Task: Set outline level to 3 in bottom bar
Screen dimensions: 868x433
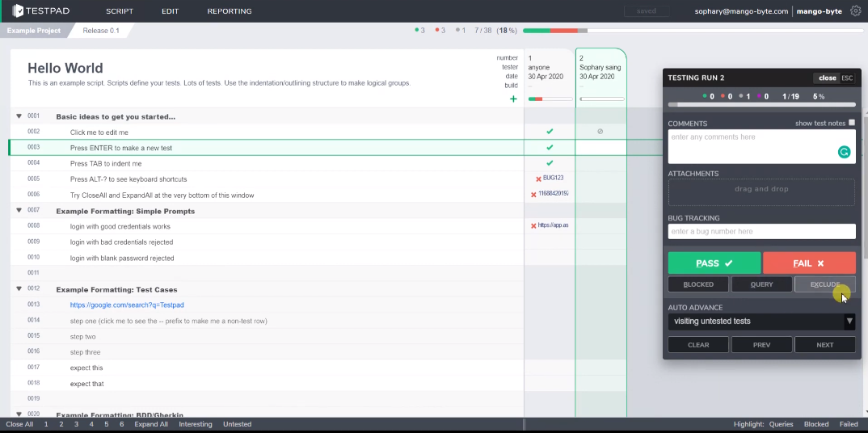Action: pos(77,424)
